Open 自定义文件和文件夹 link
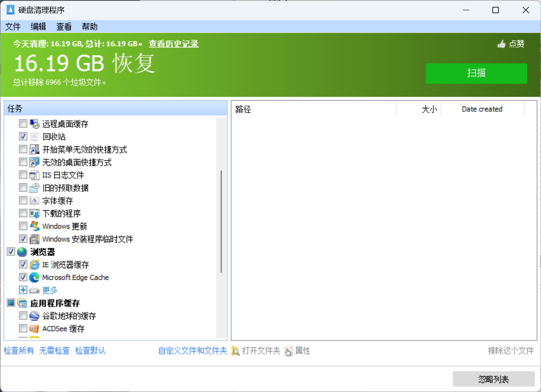The height and width of the screenshot is (392, 541). pyautogui.click(x=193, y=351)
